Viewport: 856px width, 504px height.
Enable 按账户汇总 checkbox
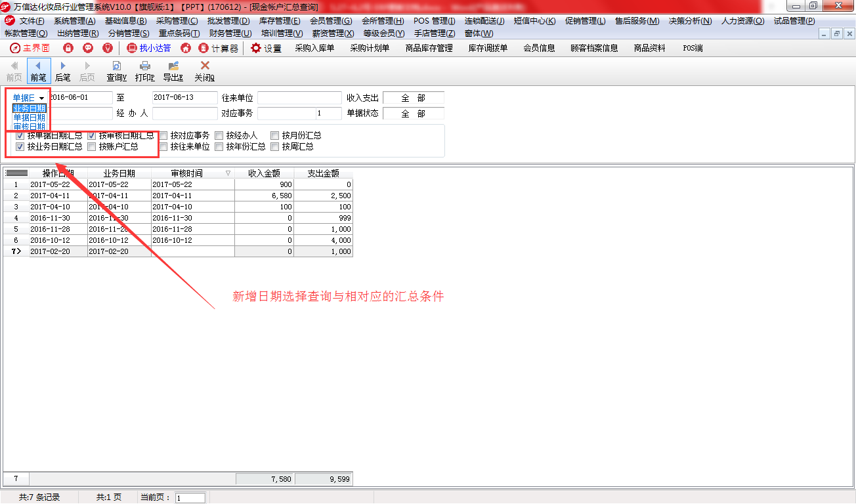[92, 147]
